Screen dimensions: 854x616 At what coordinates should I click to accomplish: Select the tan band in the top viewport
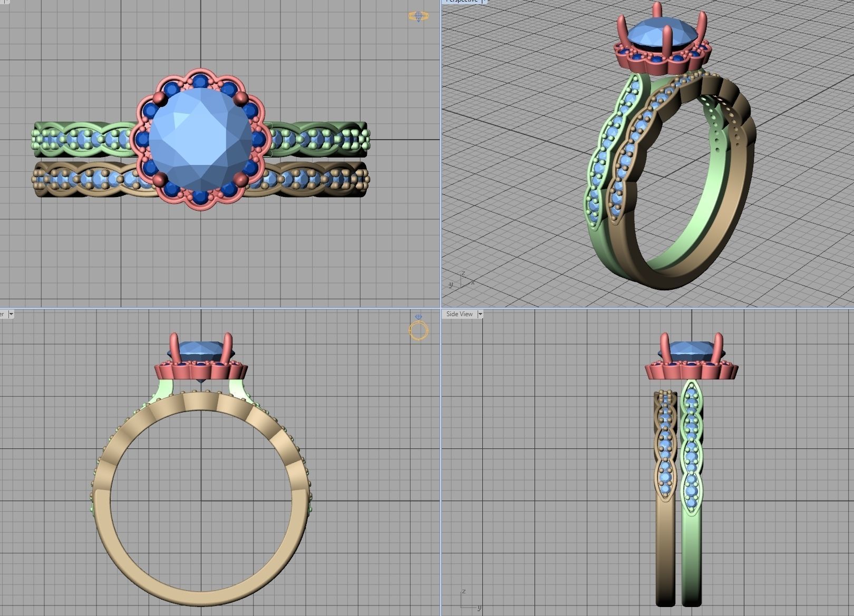tap(79, 180)
